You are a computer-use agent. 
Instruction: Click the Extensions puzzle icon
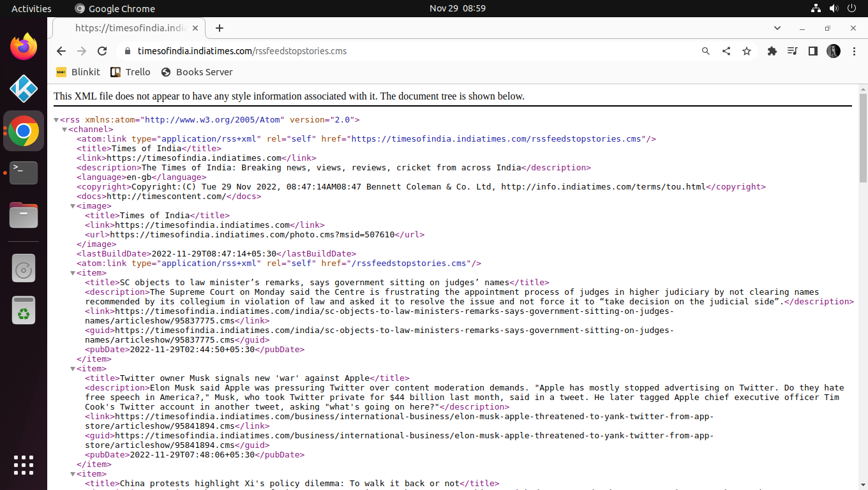(772, 51)
